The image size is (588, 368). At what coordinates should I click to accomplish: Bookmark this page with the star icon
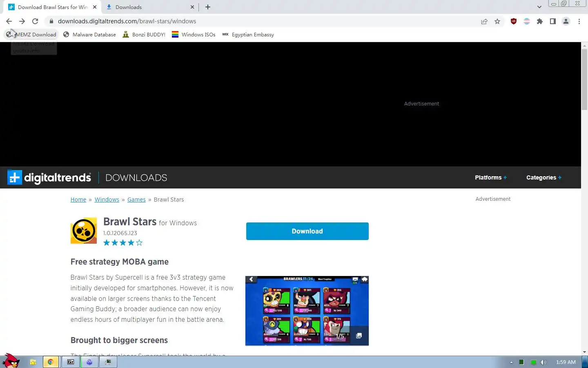(497, 21)
